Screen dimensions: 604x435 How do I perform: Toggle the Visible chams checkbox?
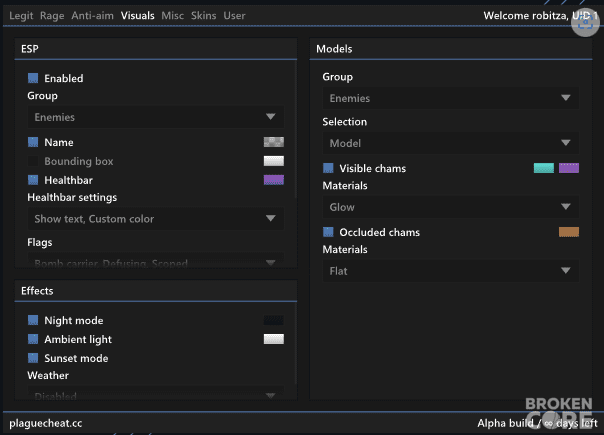(328, 168)
